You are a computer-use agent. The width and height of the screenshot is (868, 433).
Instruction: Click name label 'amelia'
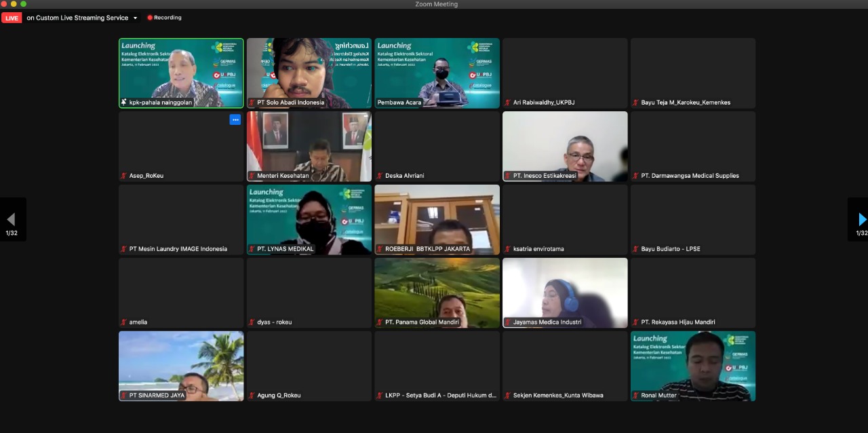pyautogui.click(x=138, y=322)
